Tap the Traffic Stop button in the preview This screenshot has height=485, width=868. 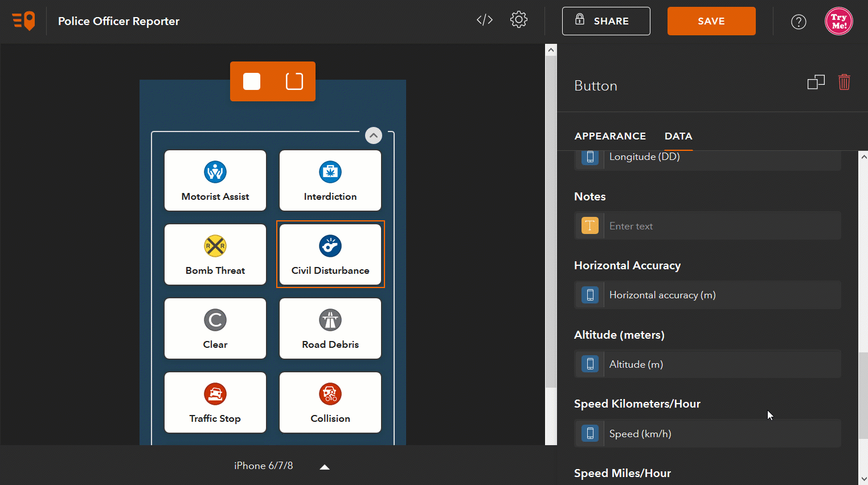pos(215,402)
